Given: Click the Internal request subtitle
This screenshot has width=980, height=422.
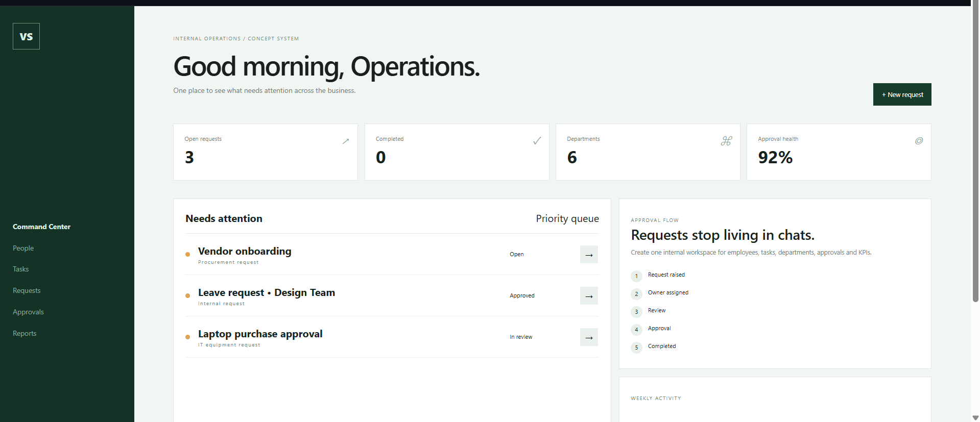Looking at the screenshot, I should pos(221,304).
